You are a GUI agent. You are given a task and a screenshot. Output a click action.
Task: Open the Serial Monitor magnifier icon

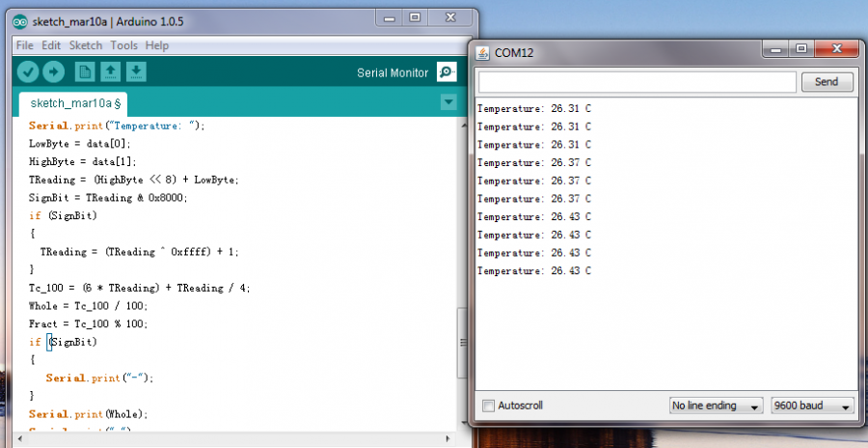(x=447, y=72)
